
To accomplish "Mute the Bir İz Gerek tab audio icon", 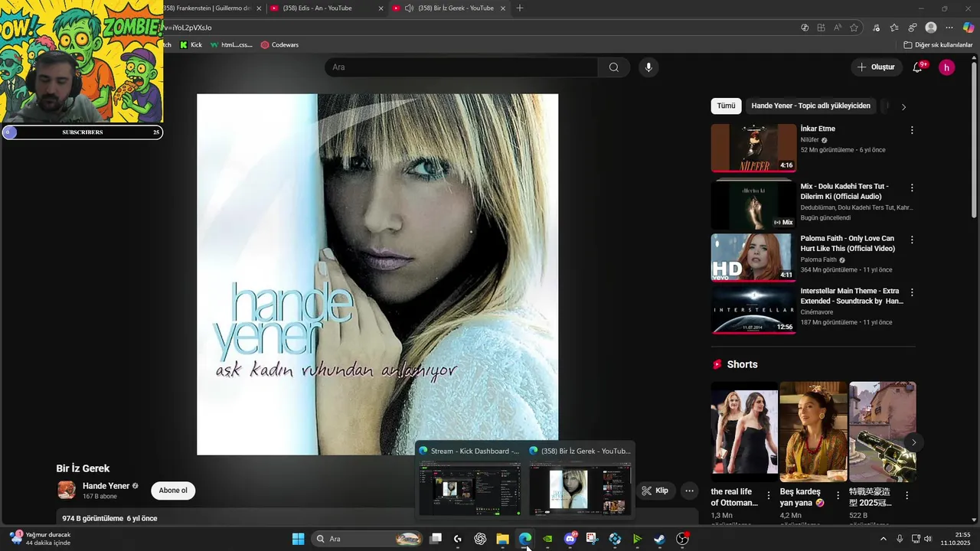I will pyautogui.click(x=410, y=8).
